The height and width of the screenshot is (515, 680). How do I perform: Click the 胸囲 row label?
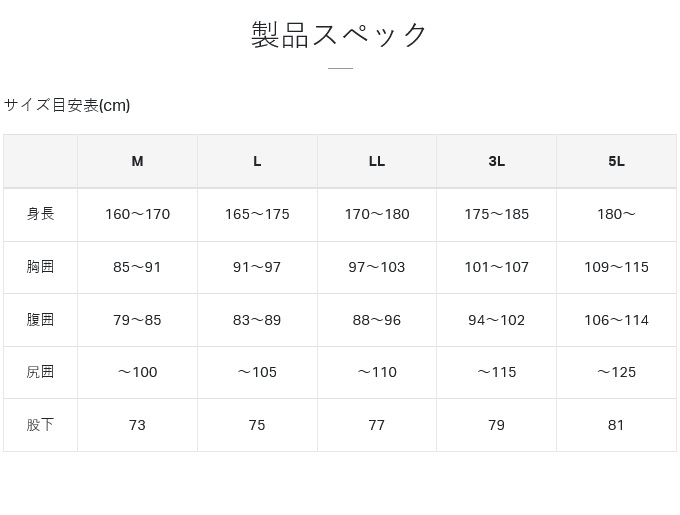tap(40, 267)
